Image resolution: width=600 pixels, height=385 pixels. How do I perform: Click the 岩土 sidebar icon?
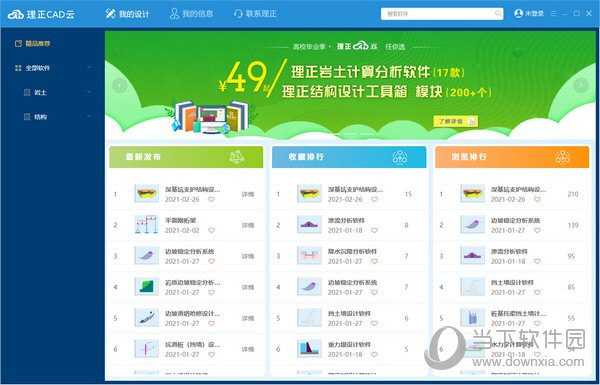27,92
